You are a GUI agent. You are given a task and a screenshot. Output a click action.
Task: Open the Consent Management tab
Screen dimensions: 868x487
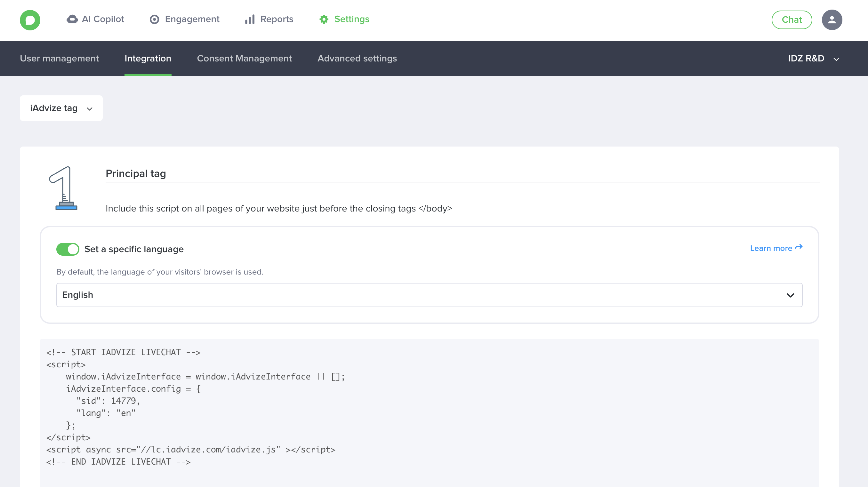tap(244, 58)
